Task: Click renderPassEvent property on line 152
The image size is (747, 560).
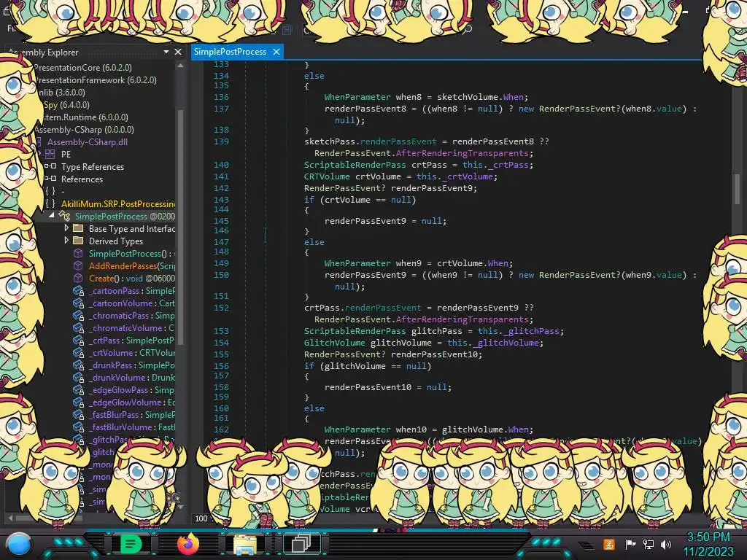Action: [x=383, y=308]
